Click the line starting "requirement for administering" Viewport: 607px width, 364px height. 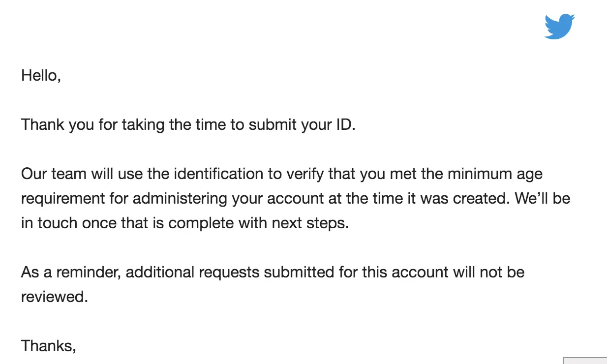(296, 199)
